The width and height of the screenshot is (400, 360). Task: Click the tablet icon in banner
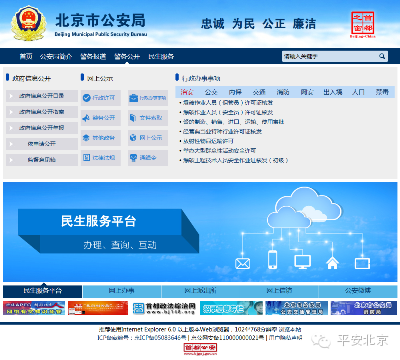pyautogui.click(x=362, y=263)
